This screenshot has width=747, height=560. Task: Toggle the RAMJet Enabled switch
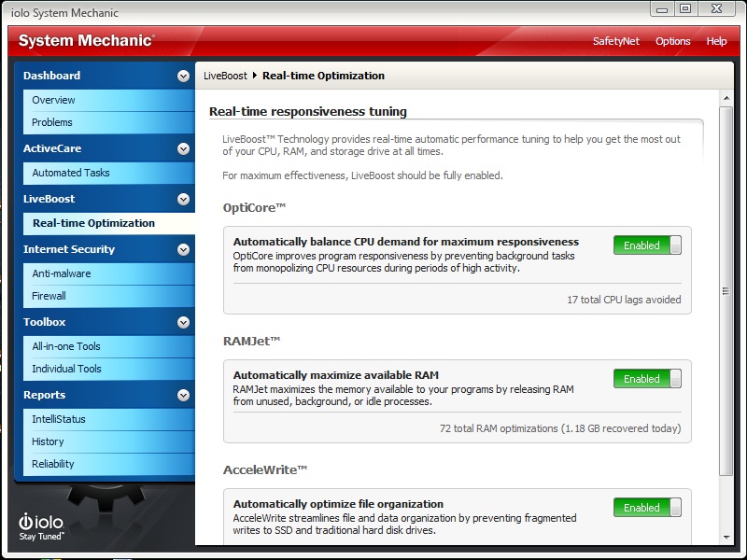647,379
